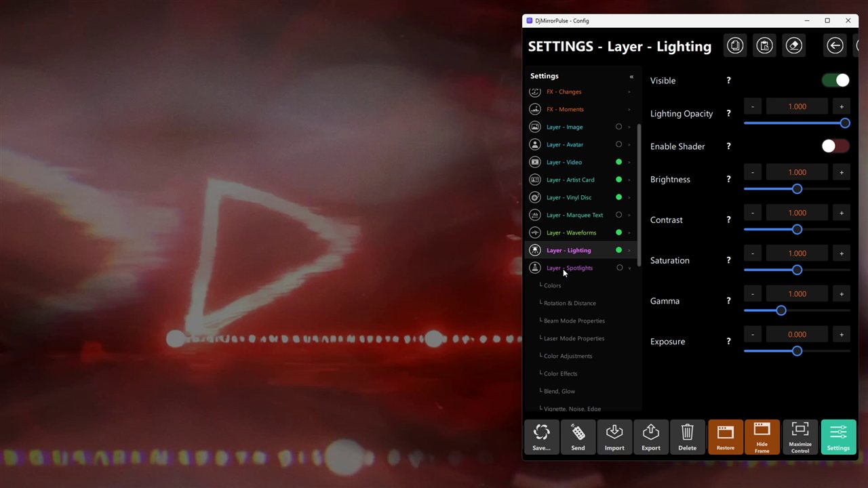This screenshot has width=868, height=488.
Task: Toggle Layer - Artist Card green dot
Action: [618, 180]
